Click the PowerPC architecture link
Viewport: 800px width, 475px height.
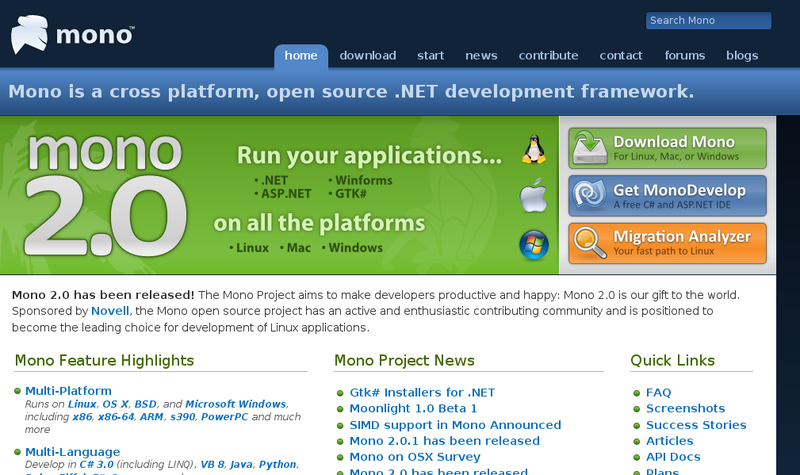click(224, 417)
